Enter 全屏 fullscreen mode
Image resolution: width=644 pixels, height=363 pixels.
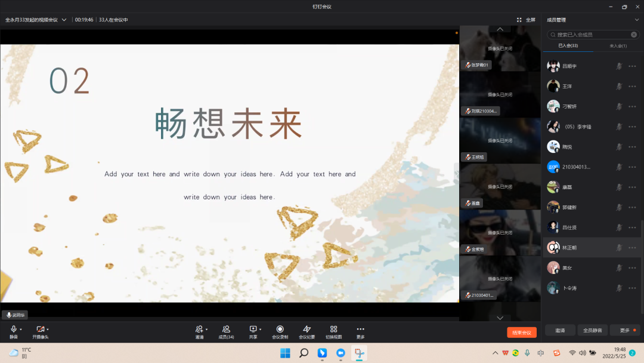pos(526,20)
